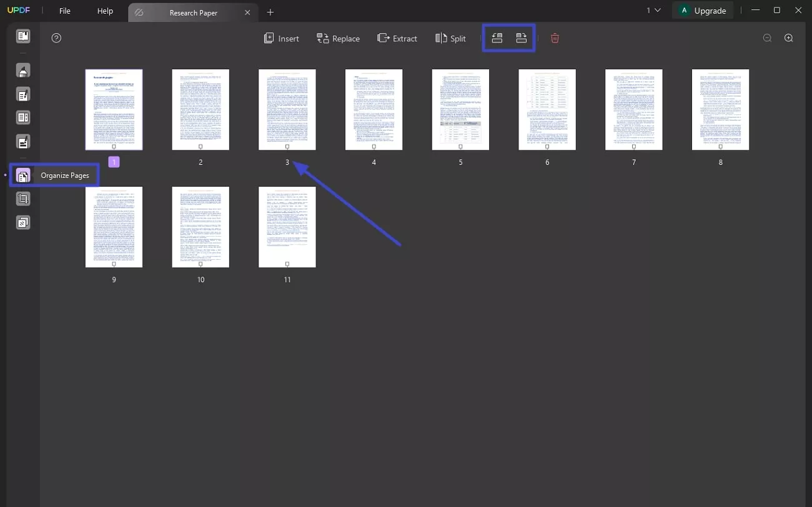Switch to Reader mode in the sidebar

pyautogui.click(x=23, y=36)
